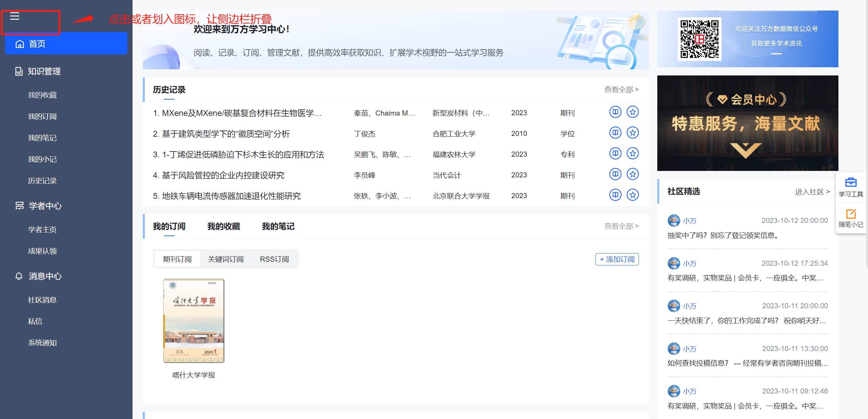Open the 随笔小记 note icon
Screen dimensions: 868x419
pyautogui.click(x=851, y=214)
